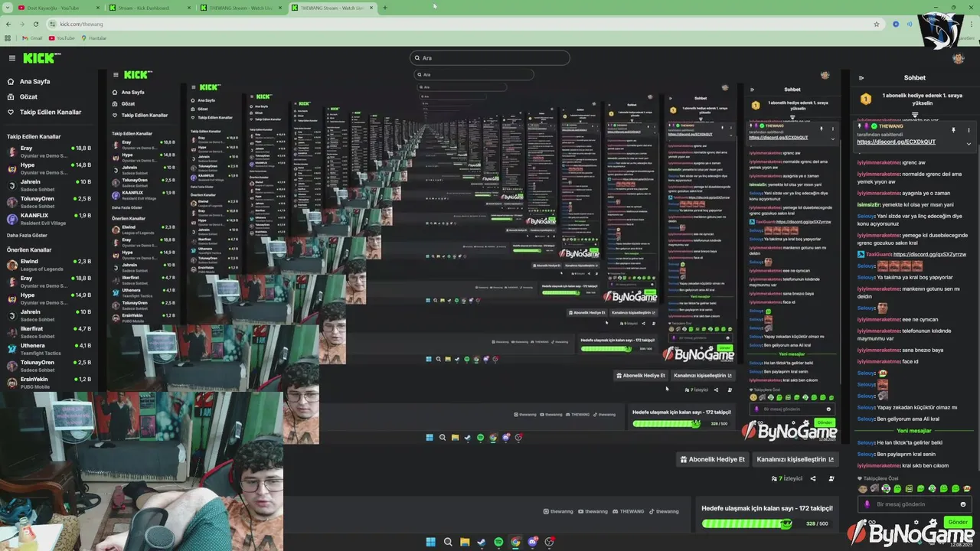The width and height of the screenshot is (980, 551).
Task: Click the purple icon in the message box
Action: (x=867, y=504)
